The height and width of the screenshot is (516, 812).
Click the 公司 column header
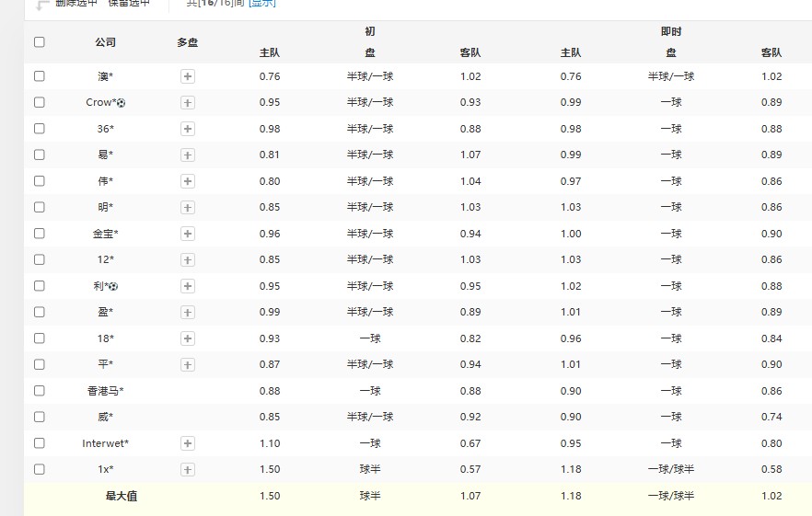click(x=105, y=42)
